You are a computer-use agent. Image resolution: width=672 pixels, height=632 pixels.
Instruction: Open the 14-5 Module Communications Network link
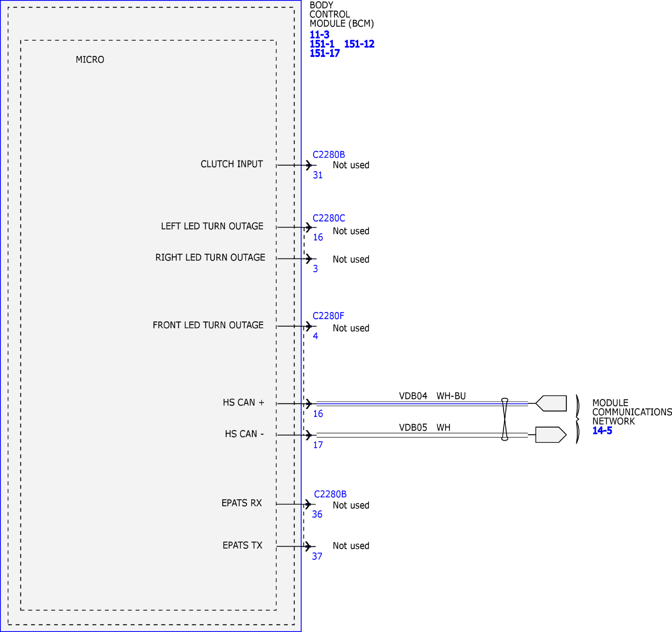point(602,431)
